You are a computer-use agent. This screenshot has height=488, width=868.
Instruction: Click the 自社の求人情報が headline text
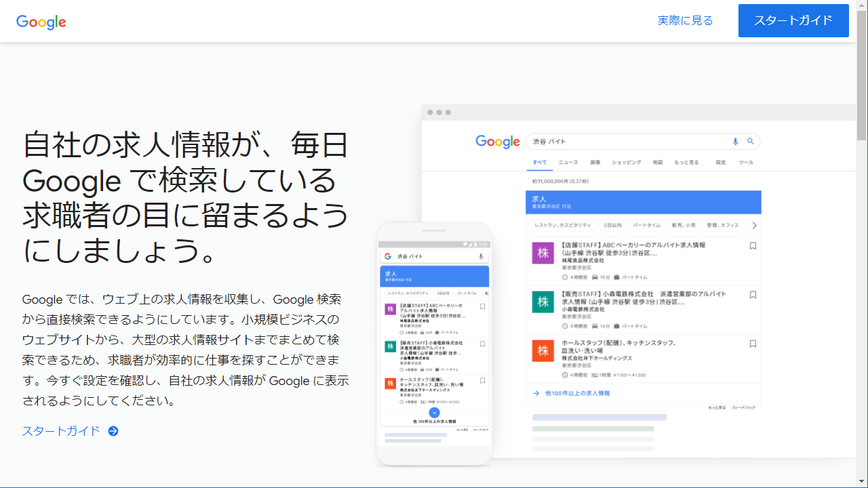click(x=186, y=197)
